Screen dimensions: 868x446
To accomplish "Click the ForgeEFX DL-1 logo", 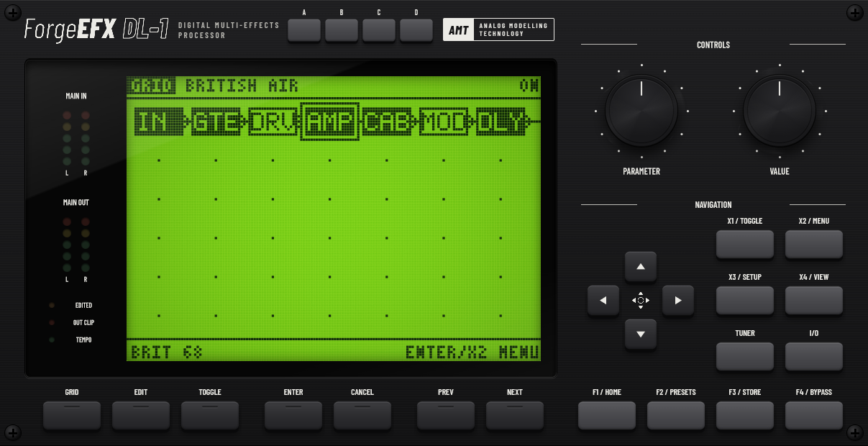I will click(x=96, y=29).
